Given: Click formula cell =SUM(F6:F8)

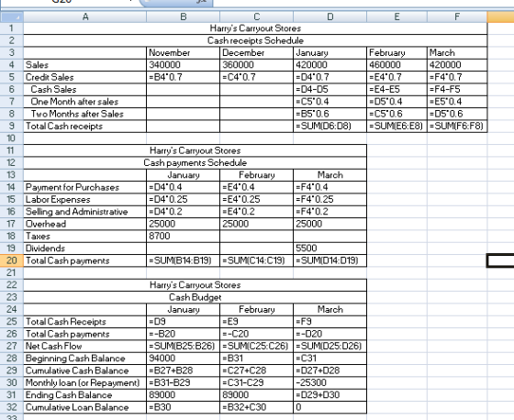Looking at the screenshot, I should (457, 127).
